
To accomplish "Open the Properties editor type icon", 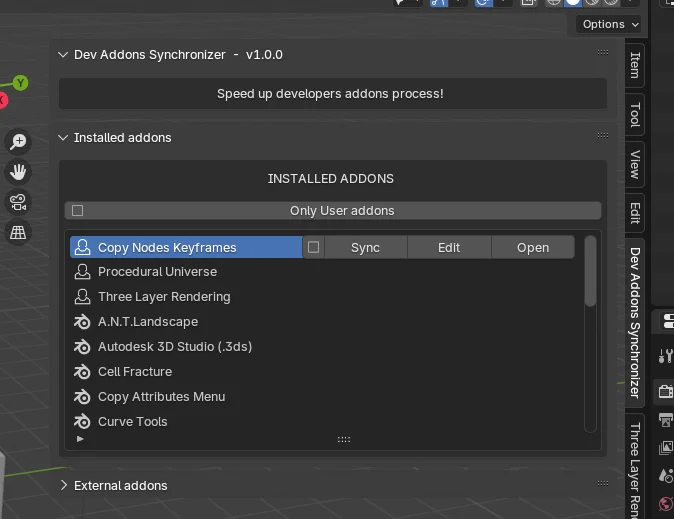I will pyautogui.click(x=667, y=321).
